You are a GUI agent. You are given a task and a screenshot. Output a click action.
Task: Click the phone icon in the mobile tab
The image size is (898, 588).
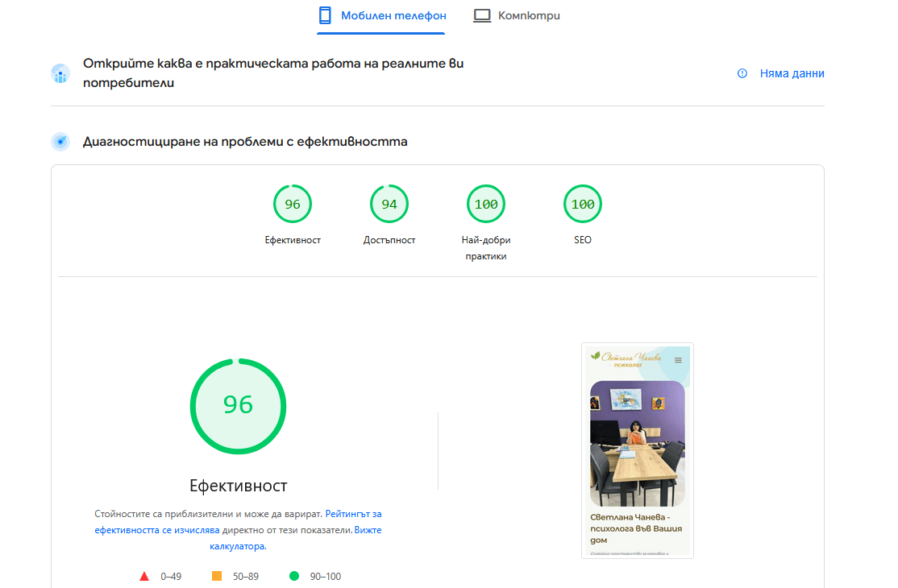click(325, 15)
